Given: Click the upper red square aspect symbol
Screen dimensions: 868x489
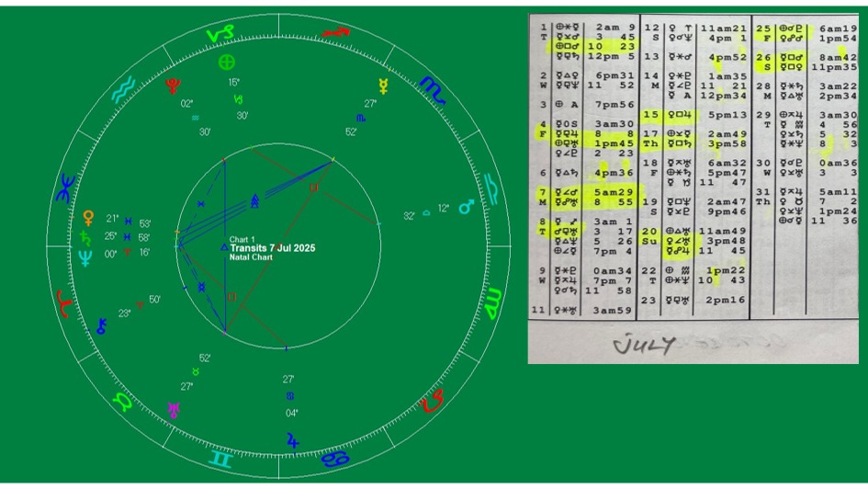Looking at the screenshot, I should tap(314, 188).
